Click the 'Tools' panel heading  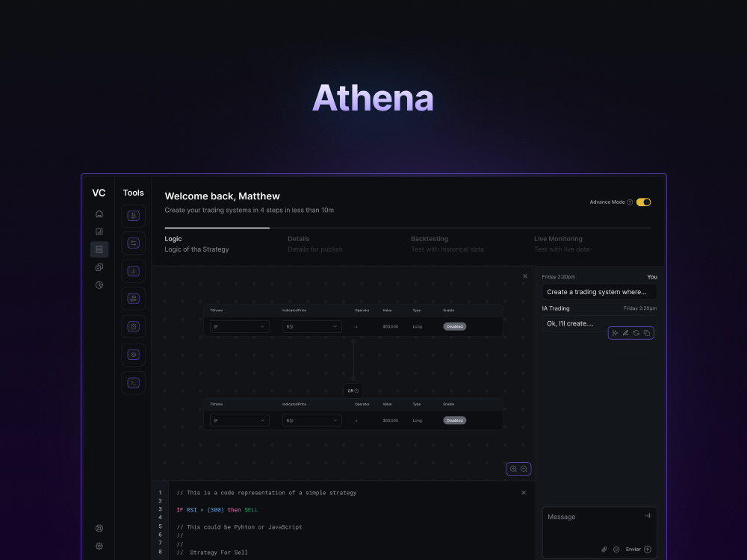[x=134, y=193]
